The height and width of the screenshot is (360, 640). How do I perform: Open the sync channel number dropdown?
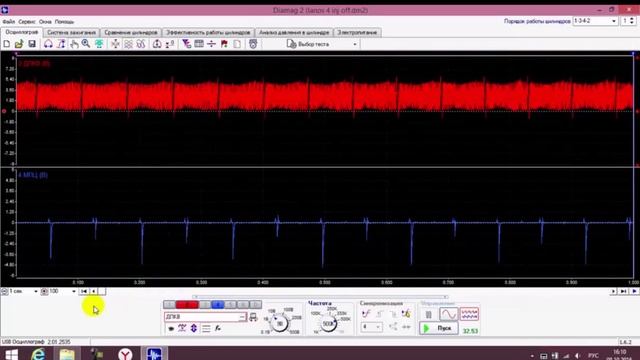371,327
